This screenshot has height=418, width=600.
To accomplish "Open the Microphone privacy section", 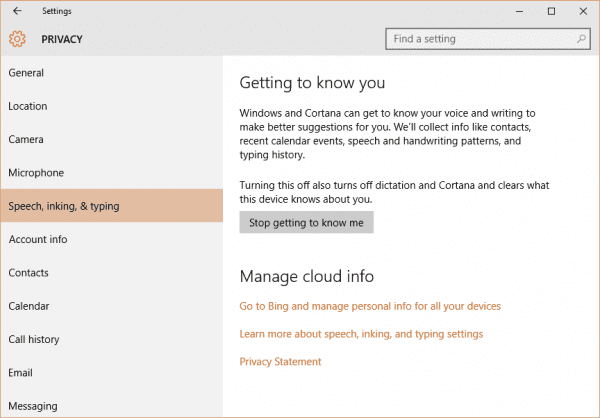I will 112,173.
